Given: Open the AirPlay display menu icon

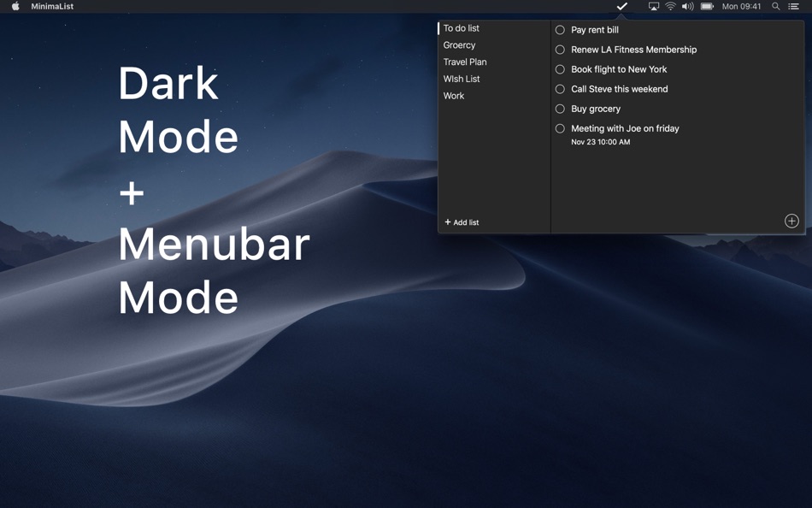Looking at the screenshot, I should tap(654, 6).
